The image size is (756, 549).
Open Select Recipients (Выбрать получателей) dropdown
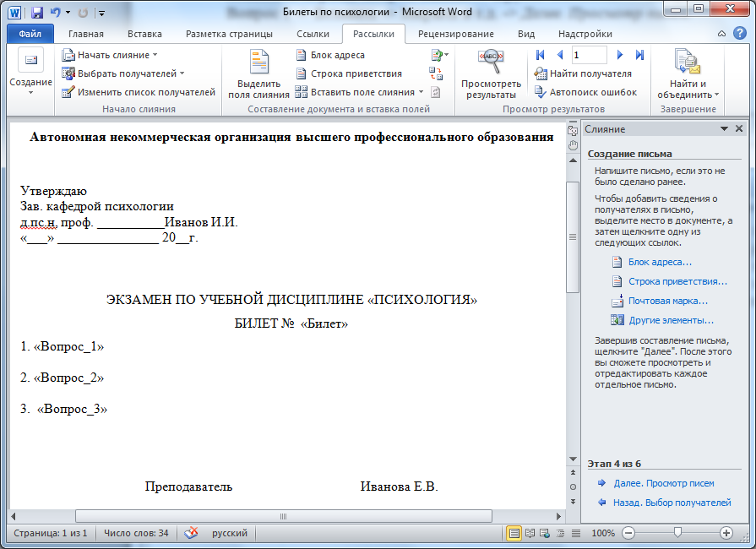(123, 73)
